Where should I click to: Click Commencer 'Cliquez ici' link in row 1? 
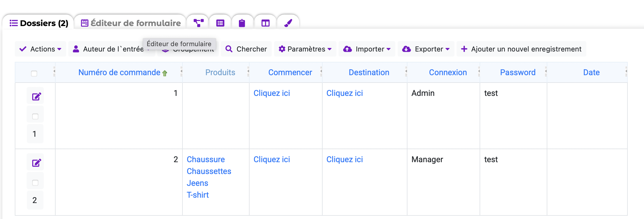click(x=272, y=93)
